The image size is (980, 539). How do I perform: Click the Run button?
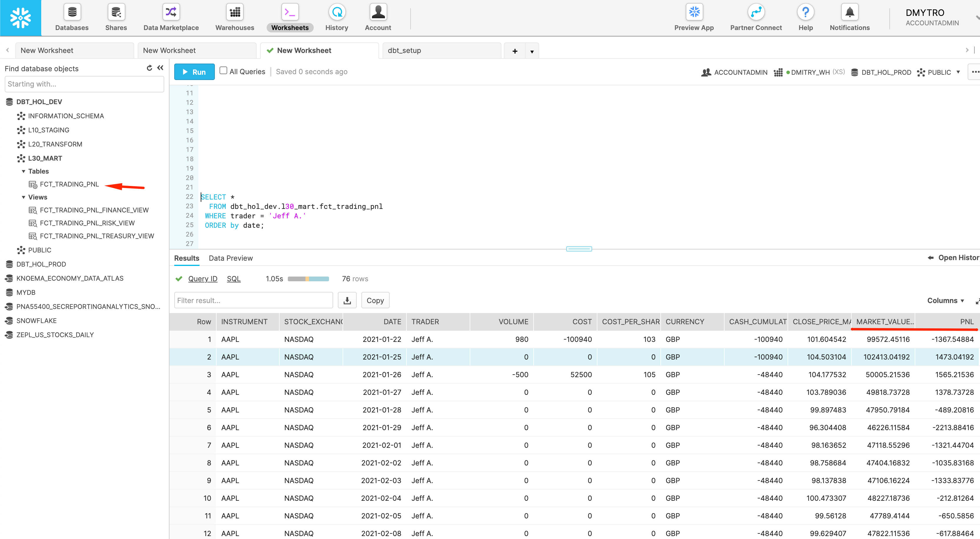coord(194,72)
